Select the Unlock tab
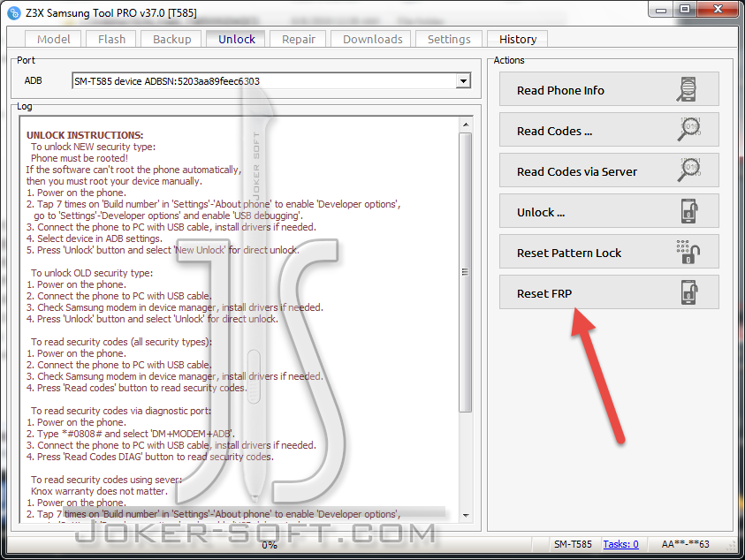The height and width of the screenshot is (560, 745). point(237,39)
